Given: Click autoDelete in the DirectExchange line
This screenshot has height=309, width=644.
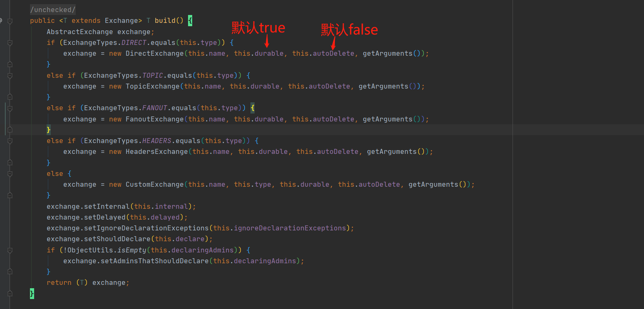Looking at the screenshot, I should [334, 53].
